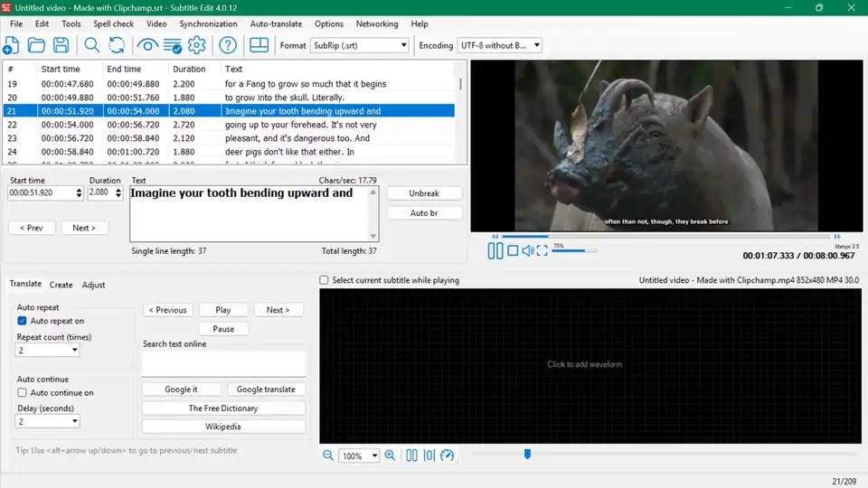The height and width of the screenshot is (488, 868).
Task: Open Settings via the gear icon
Action: [x=196, y=45]
